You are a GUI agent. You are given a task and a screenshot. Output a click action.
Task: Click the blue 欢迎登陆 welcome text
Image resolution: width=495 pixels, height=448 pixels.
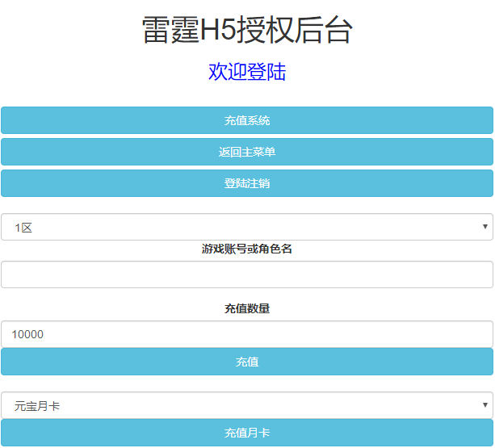coord(246,72)
